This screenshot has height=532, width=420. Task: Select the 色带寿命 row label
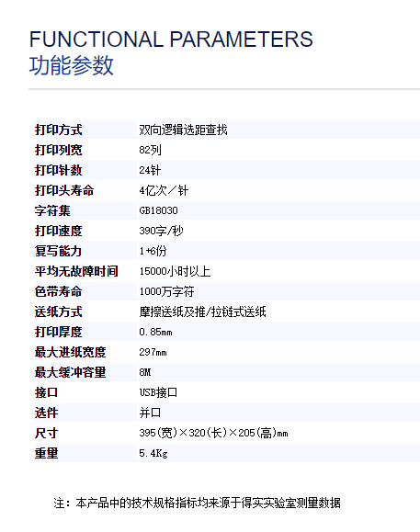click(x=58, y=291)
